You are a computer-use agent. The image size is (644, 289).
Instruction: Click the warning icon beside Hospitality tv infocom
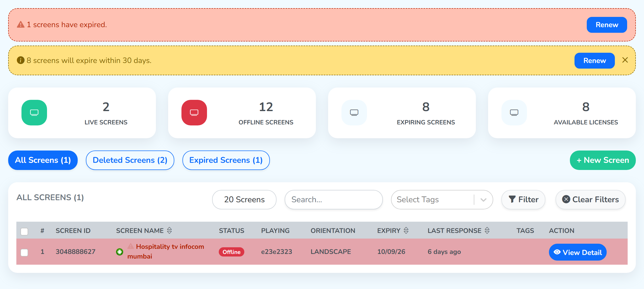[131, 246]
